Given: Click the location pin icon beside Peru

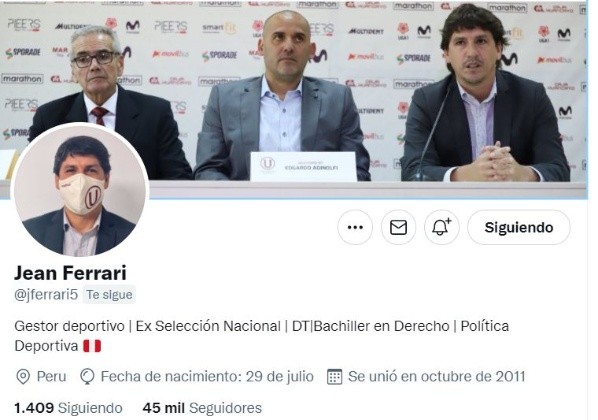Looking at the screenshot, I should (23, 377).
